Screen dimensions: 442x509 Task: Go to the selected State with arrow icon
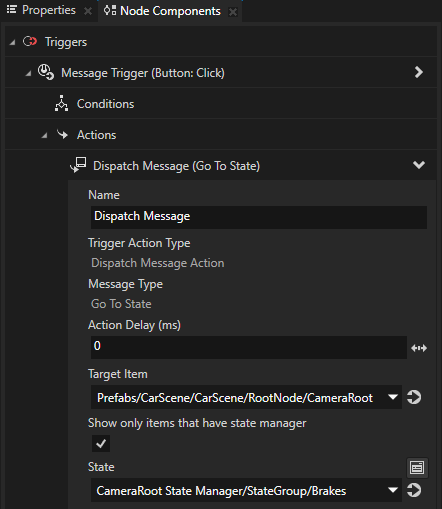click(414, 490)
